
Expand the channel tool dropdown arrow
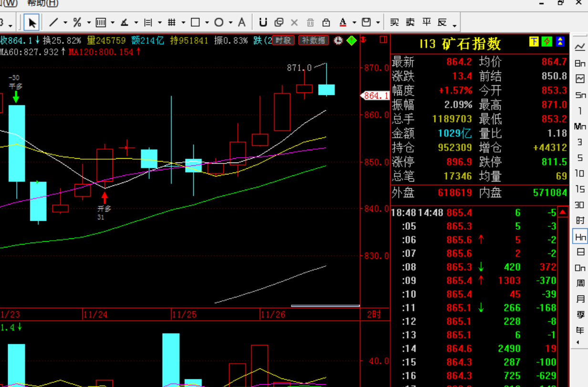point(113,22)
